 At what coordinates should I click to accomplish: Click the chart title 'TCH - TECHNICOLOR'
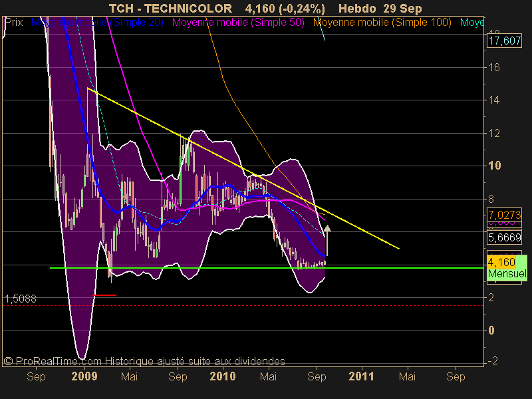(x=170, y=8)
